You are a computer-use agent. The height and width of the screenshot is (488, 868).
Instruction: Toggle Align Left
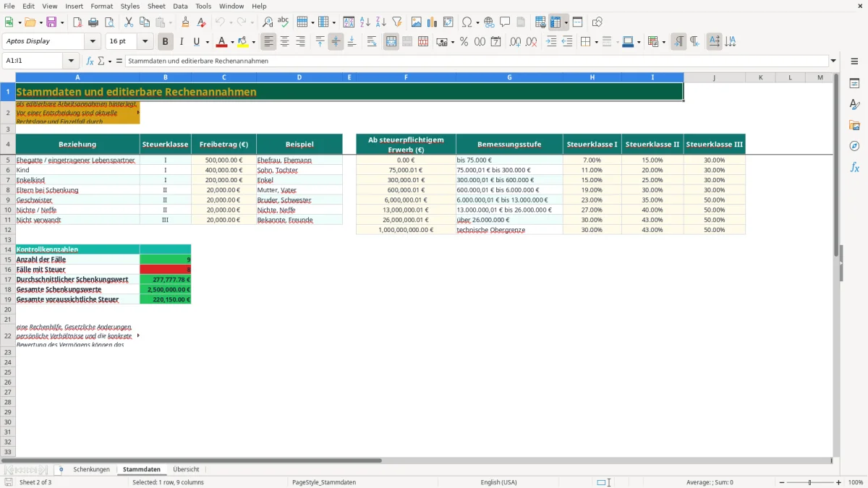point(269,41)
